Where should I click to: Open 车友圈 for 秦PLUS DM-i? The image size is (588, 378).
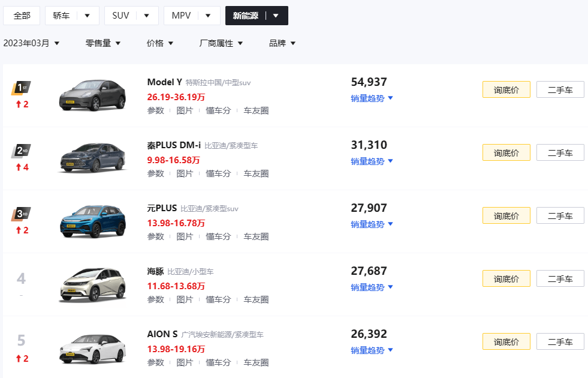click(x=256, y=174)
